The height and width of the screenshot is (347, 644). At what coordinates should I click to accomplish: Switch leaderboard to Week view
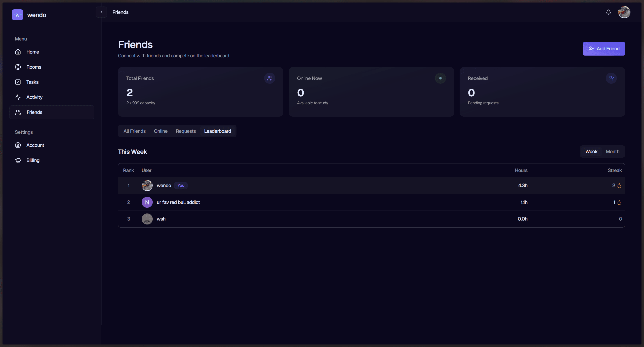point(591,151)
